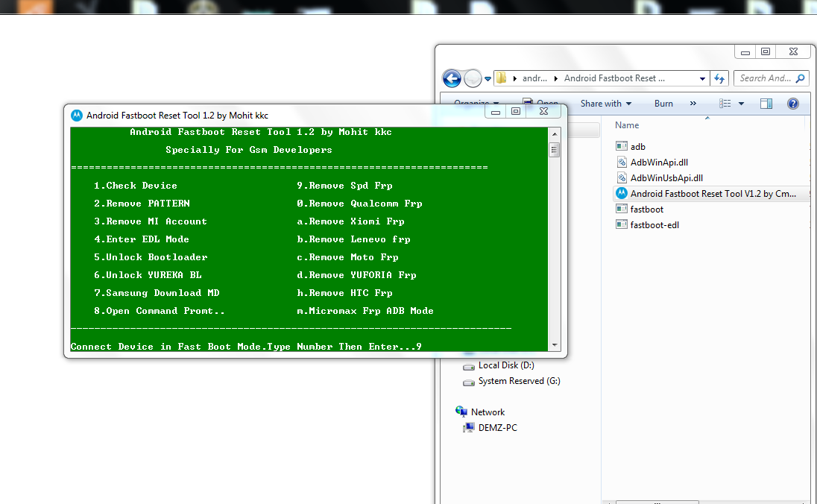
Task: Click the Burn toolbar button
Action: pyautogui.click(x=663, y=103)
